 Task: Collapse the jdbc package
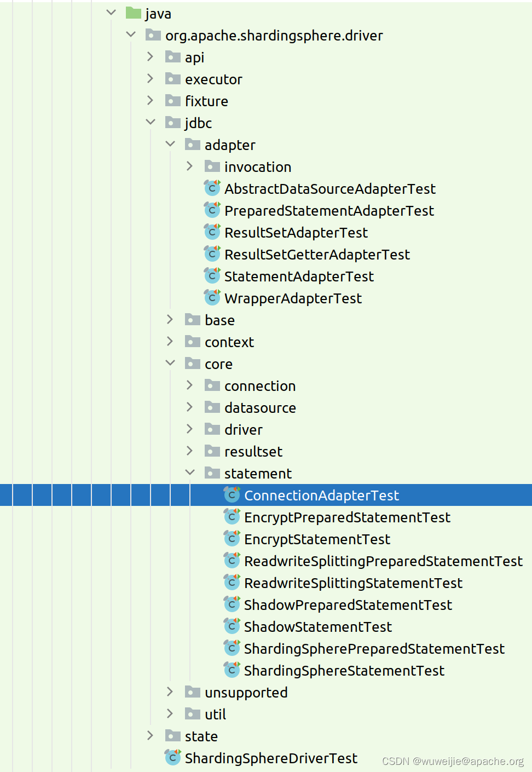[151, 122]
